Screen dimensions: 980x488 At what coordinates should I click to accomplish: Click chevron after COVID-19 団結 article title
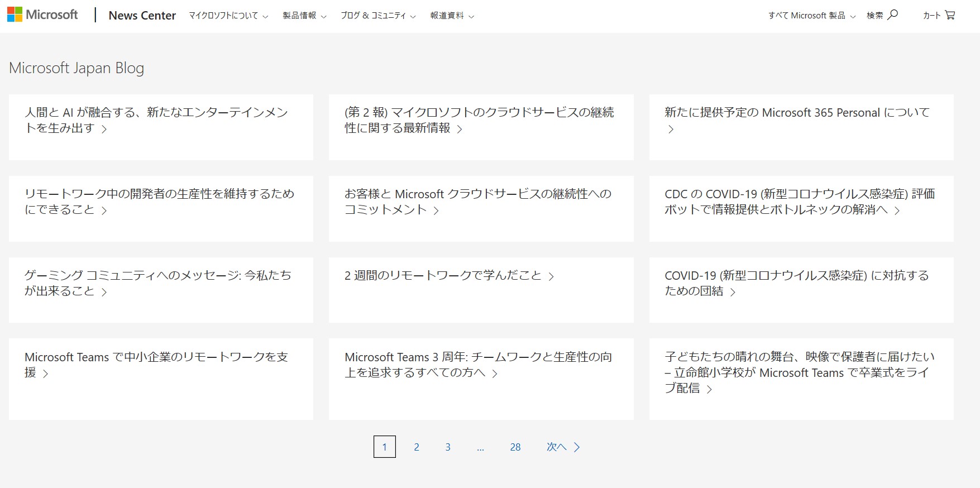pos(733,292)
